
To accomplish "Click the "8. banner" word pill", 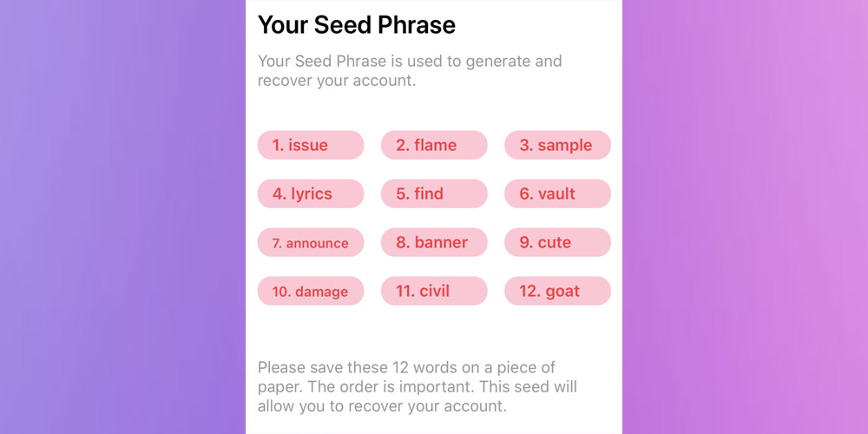I will pyautogui.click(x=433, y=242).
